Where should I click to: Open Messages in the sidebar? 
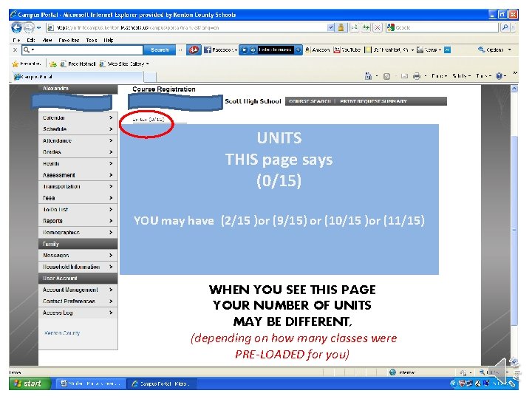78,255
